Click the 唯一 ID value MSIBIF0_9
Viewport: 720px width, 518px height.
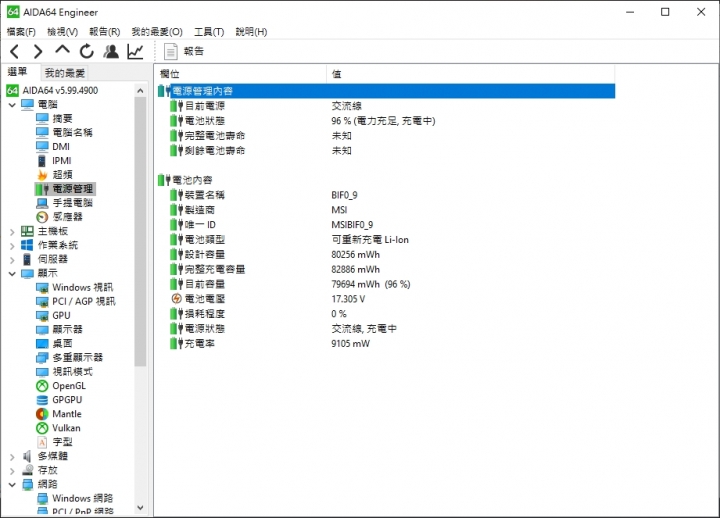pos(352,225)
